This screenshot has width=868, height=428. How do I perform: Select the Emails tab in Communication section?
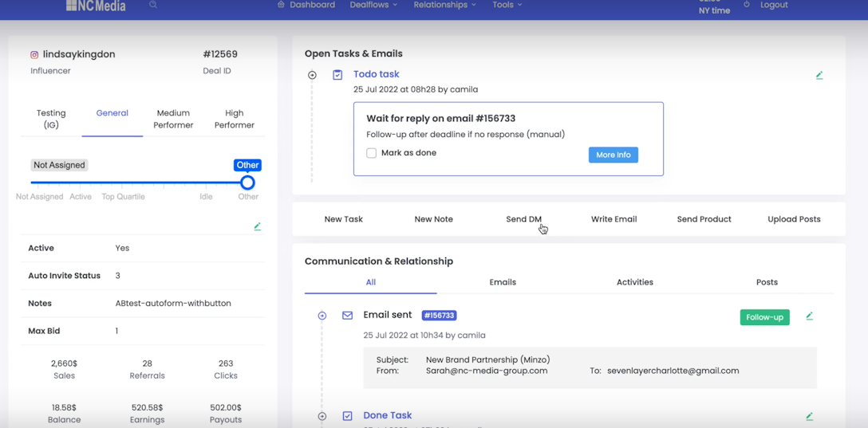[503, 282]
